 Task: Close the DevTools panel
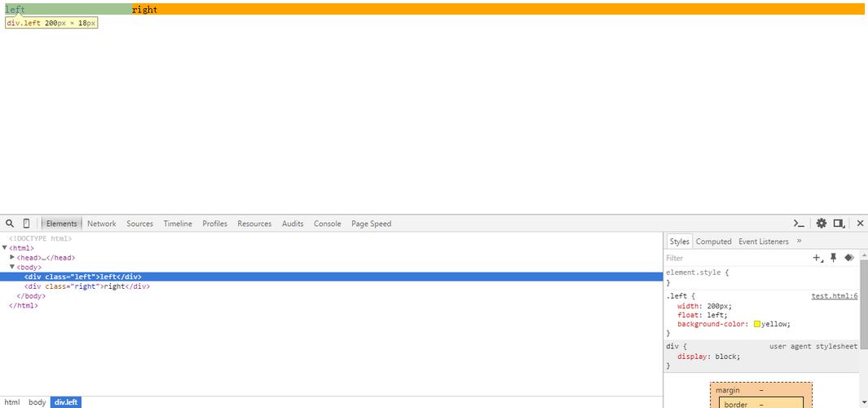click(860, 224)
